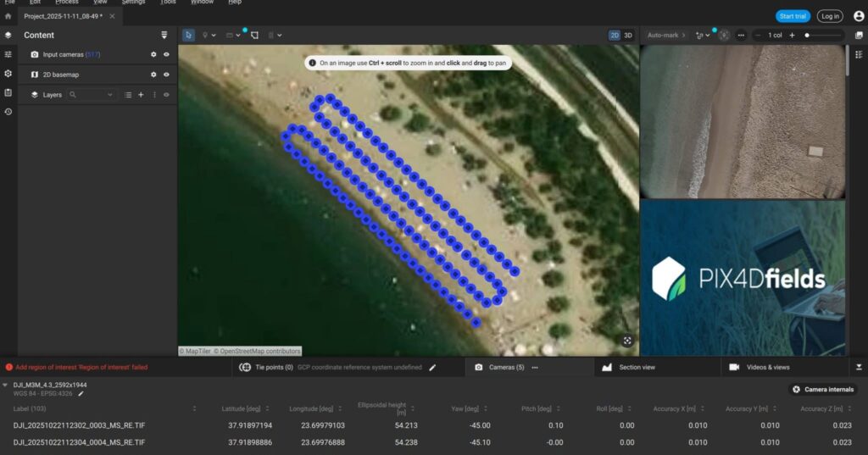
Task: Click the home icon beside the project tab
Action: 8,16
